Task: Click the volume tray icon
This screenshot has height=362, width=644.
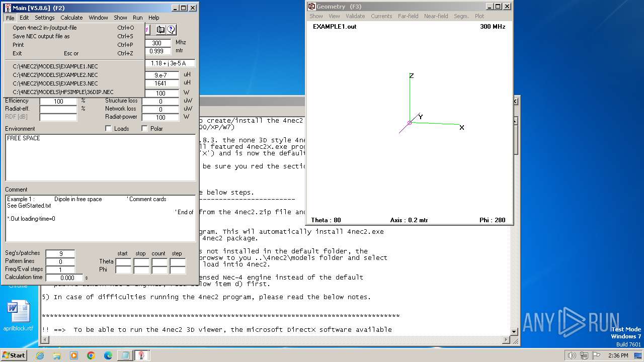Action: pos(572,355)
